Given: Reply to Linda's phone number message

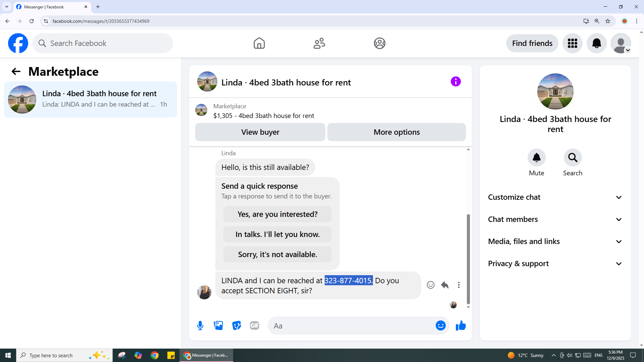Looking at the screenshot, I should (445, 285).
